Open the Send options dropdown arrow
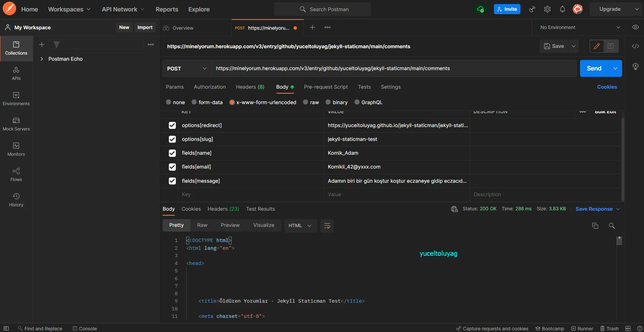 pos(615,68)
